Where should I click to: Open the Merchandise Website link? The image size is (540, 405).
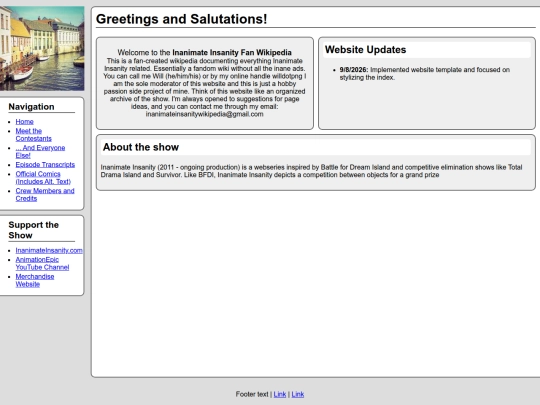[x=35, y=280]
